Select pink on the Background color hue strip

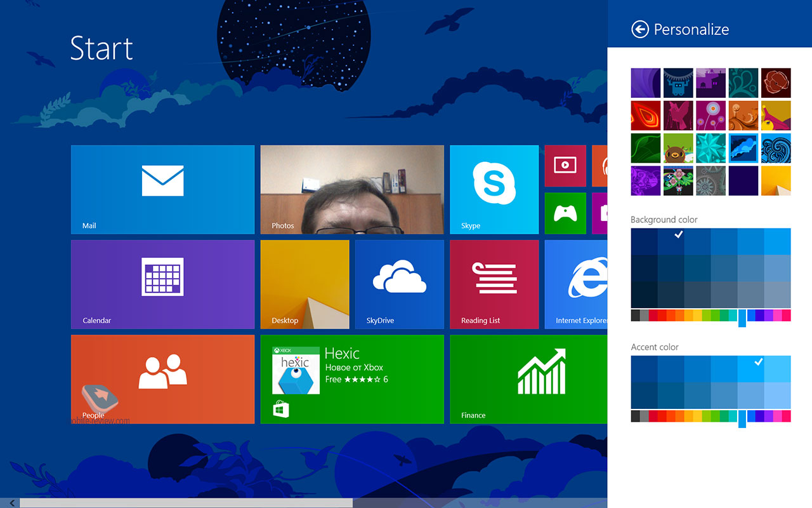point(787,316)
